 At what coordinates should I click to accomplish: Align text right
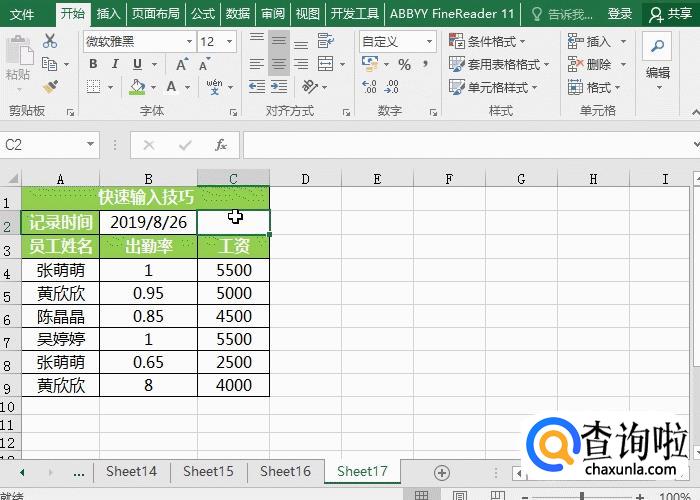pos(301,64)
